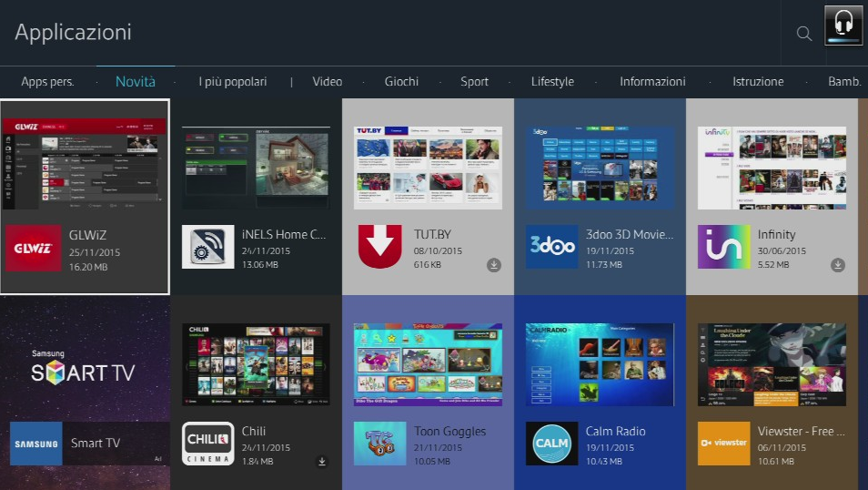Click the 11.73 MB size under 3doo

[x=604, y=264]
